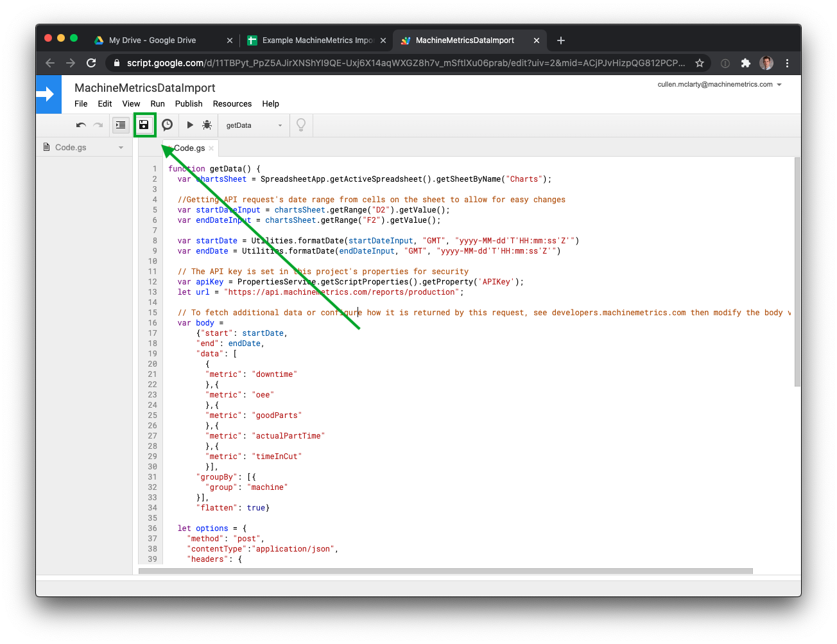
Task: Open a new browser tab
Action: (x=561, y=40)
